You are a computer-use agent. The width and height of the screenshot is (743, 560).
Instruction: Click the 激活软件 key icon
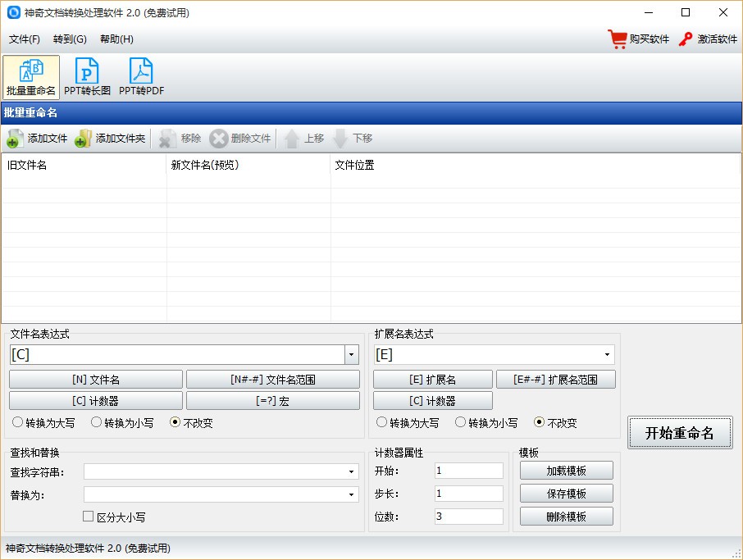[686, 39]
